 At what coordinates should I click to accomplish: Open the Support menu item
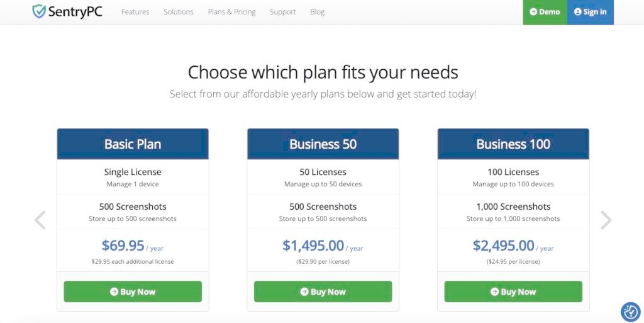tap(282, 12)
